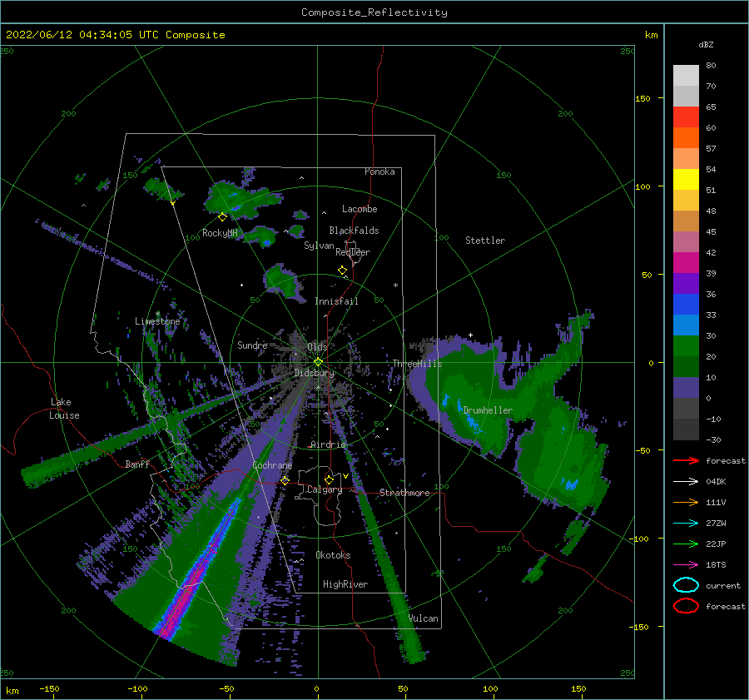Click the Lacombe city label

pos(360,209)
